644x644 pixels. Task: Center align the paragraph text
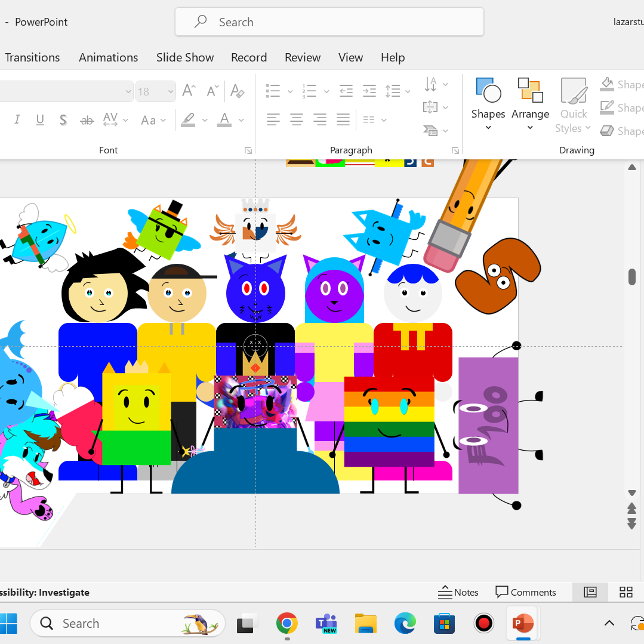click(x=296, y=120)
